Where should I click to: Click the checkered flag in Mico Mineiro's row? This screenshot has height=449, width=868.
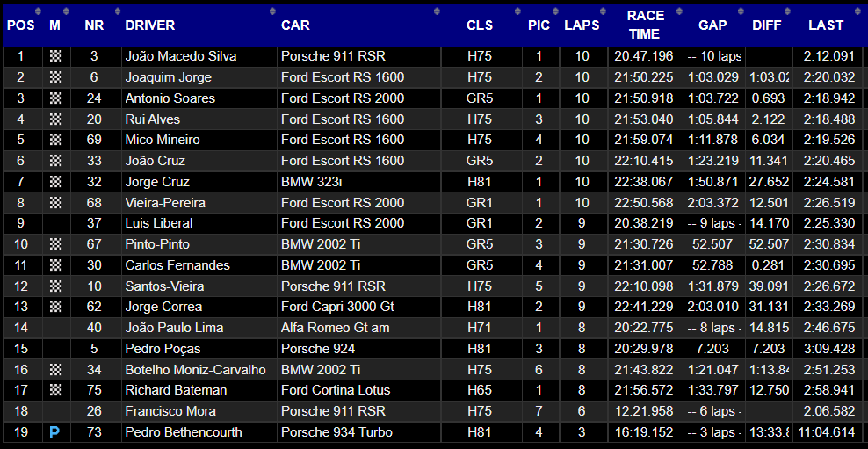click(x=55, y=140)
